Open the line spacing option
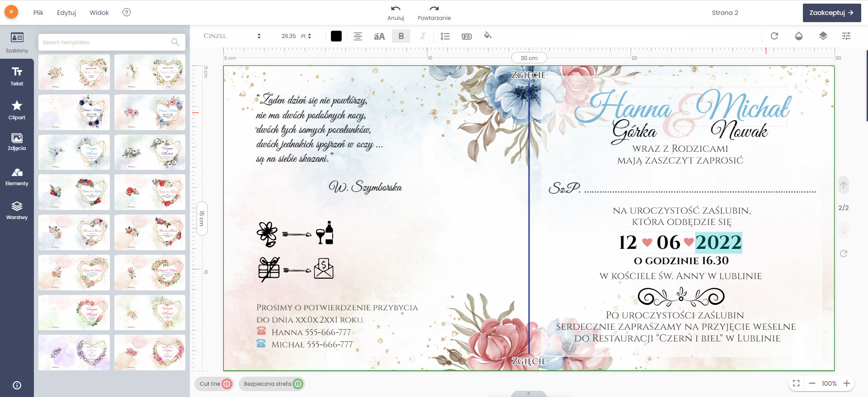The image size is (868, 397). pyautogui.click(x=445, y=36)
